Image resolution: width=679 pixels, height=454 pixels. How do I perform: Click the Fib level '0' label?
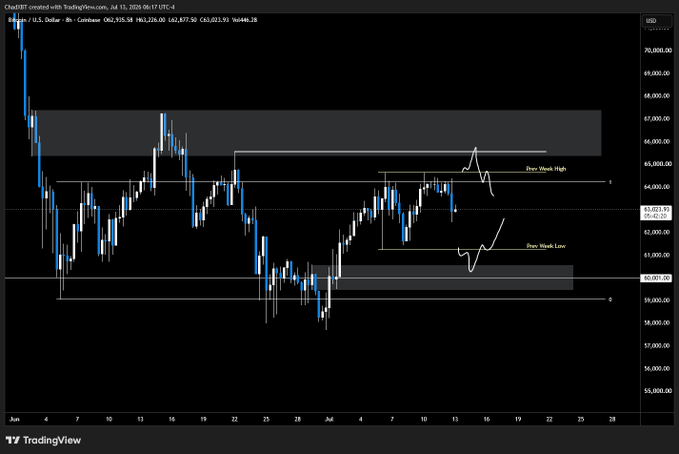610,300
